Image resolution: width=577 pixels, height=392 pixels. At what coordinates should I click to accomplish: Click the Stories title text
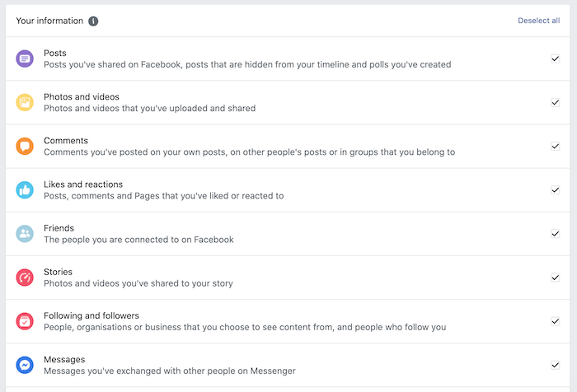(59, 272)
